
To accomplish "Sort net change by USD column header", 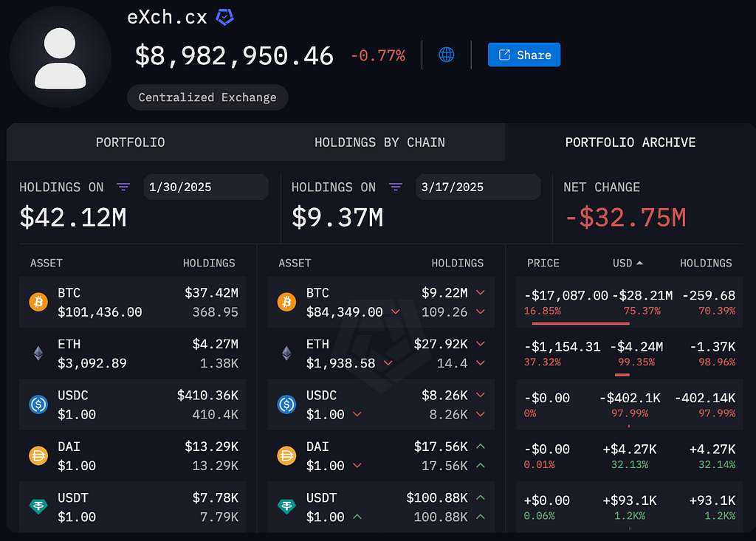I will point(622,263).
